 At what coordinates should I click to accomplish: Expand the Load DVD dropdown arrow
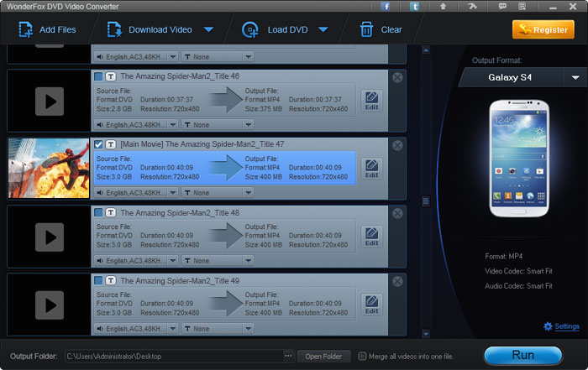click(x=323, y=29)
